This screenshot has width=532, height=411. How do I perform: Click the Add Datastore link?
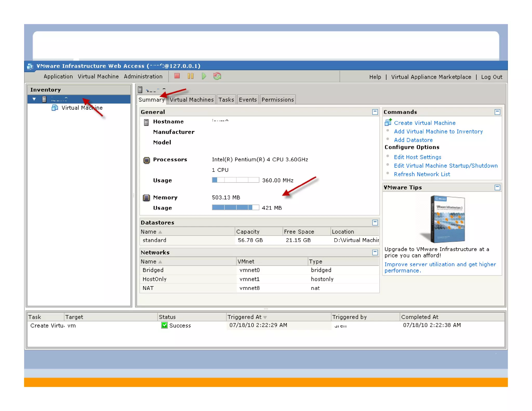(x=413, y=140)
